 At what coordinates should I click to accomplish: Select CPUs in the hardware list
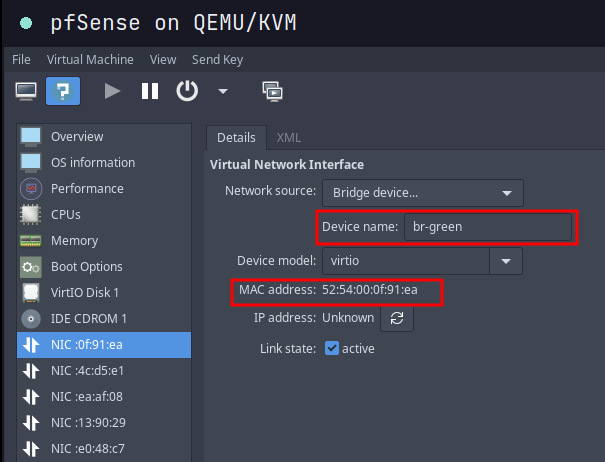[66, 214]
